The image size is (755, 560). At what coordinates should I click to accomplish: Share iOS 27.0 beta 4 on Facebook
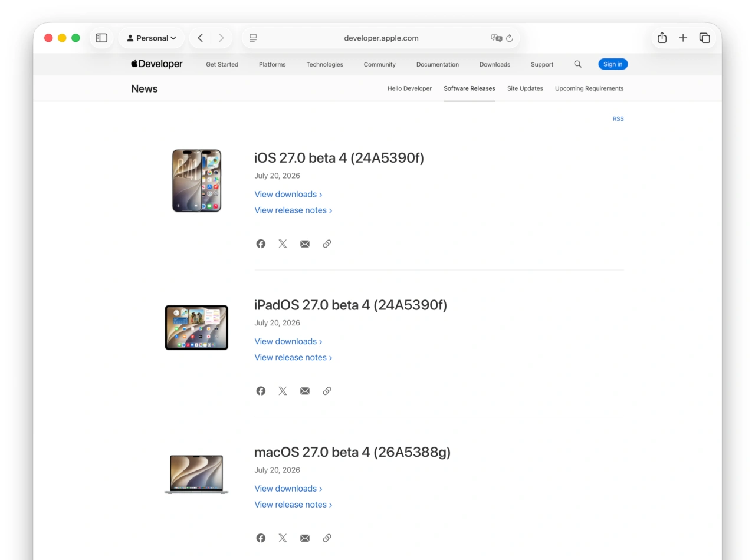(261, 243)
